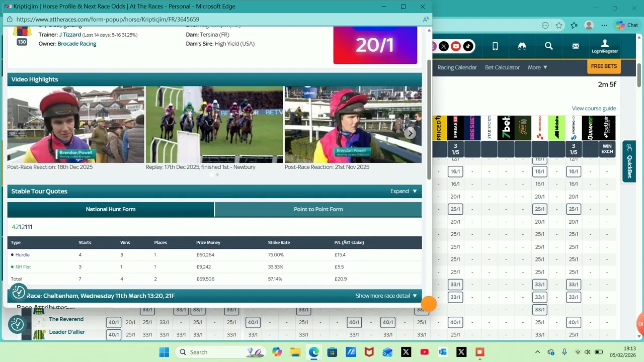Open YouTube app on taskbar
644x362 pixels.
tap(424, 352)
